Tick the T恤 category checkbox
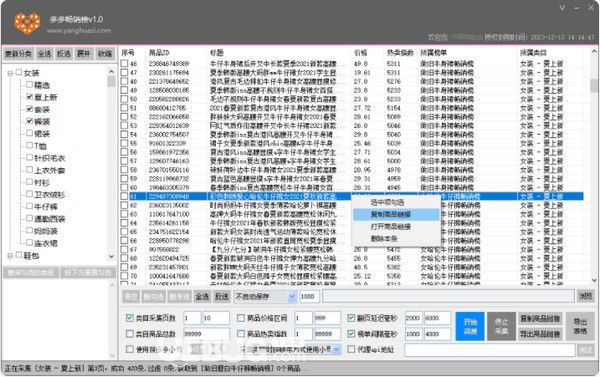Screen dimensions: 600x377 29,145
